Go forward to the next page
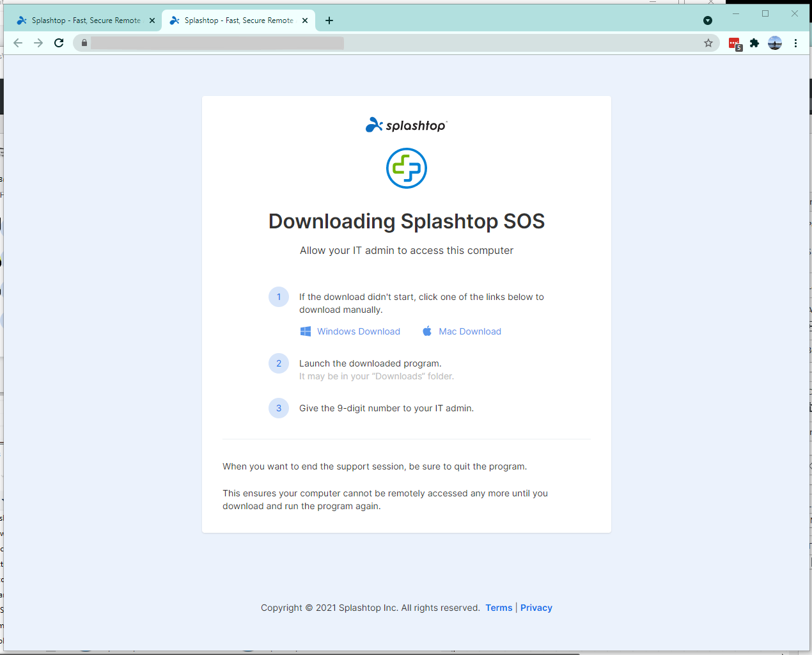Viewport: 812px width, 655px height. [38, 43]
